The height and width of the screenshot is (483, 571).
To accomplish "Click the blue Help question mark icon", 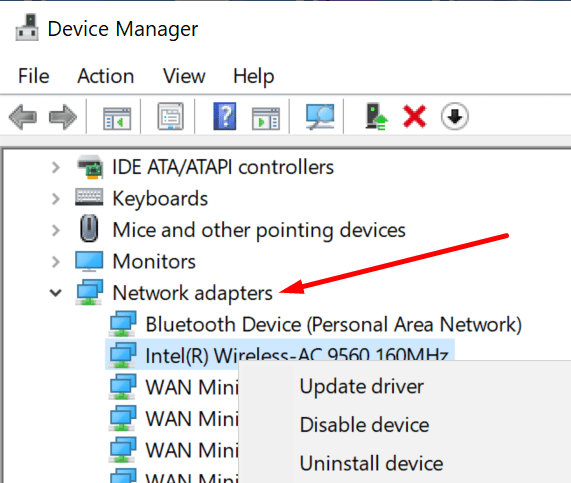I will pyautogui.click(x=225, y=116).
